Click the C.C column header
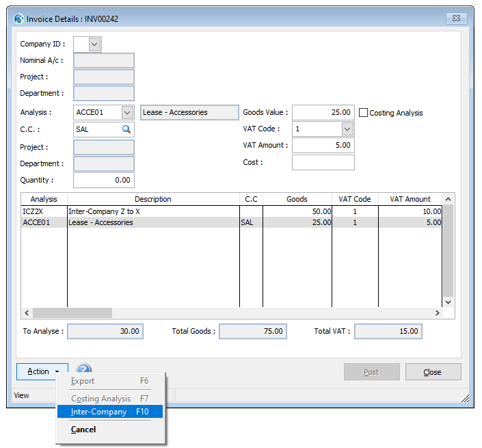The width and height of the screenshot is (482, 448). [x=251, y=199]
